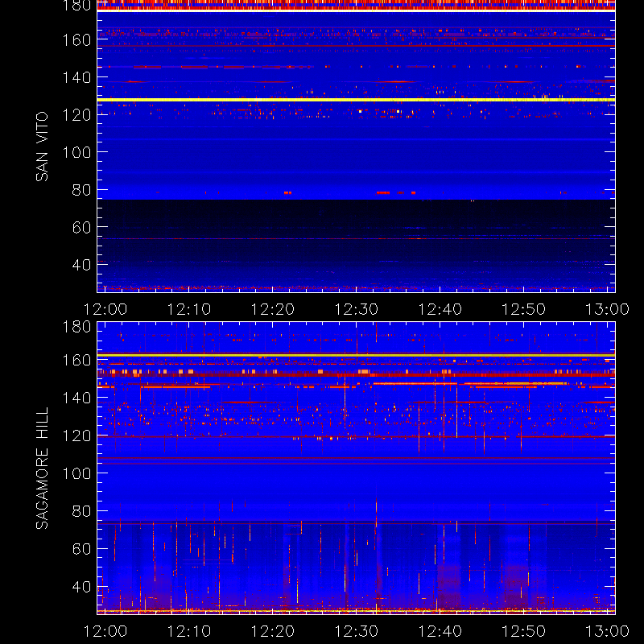Select the 60 tick label on San Vito plot

pyautogui.click(x=81, y=228)
